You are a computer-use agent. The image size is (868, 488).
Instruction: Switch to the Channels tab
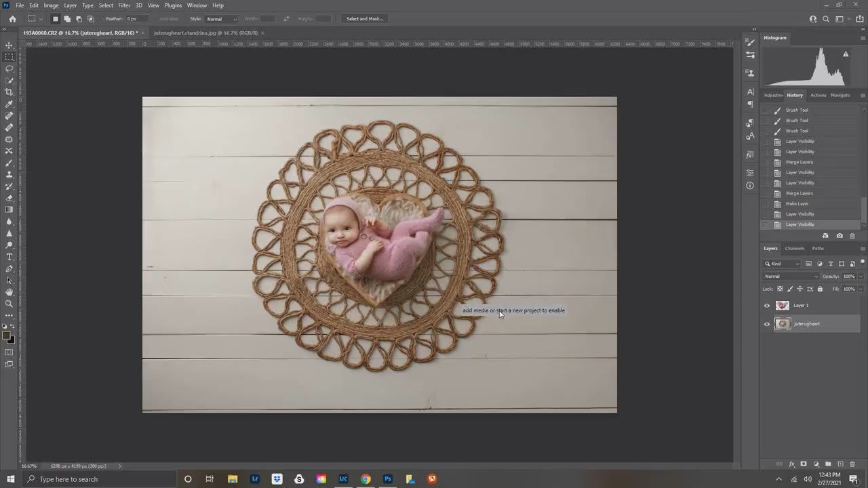(x=794, y=248)
